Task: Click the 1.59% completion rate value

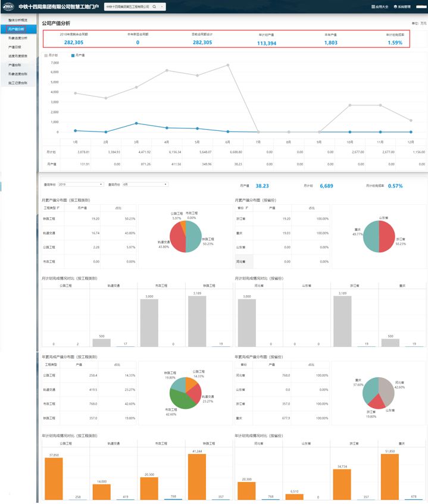Action: pos(395,43)
